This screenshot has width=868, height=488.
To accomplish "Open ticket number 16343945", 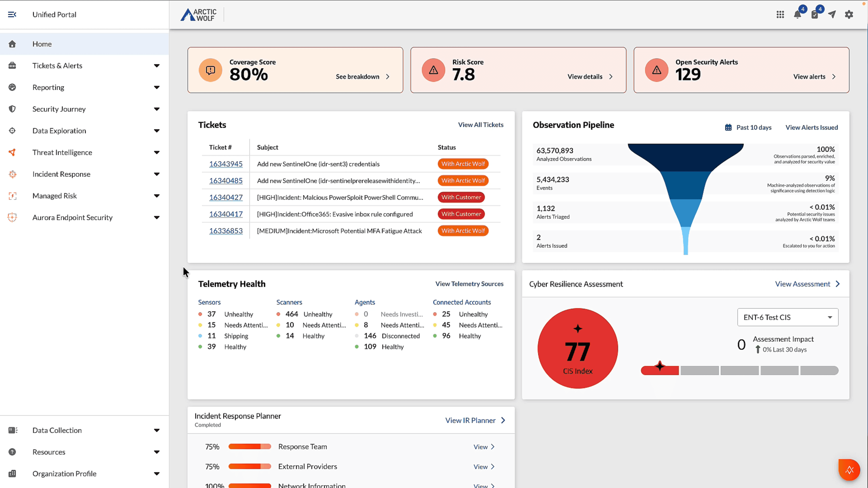I will click(226, 164).
